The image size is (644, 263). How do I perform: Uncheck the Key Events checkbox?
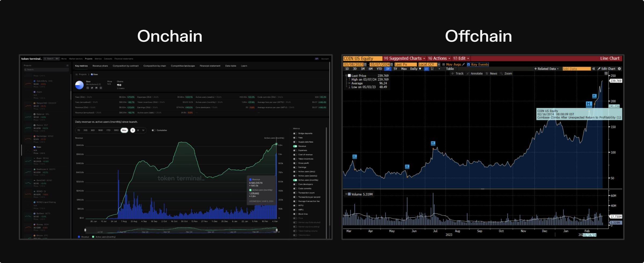tap(469, 64)
